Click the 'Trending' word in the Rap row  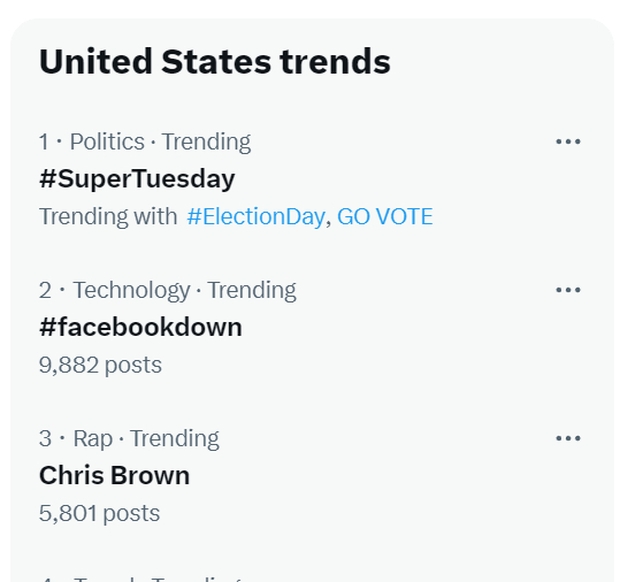tap(174, 438)
